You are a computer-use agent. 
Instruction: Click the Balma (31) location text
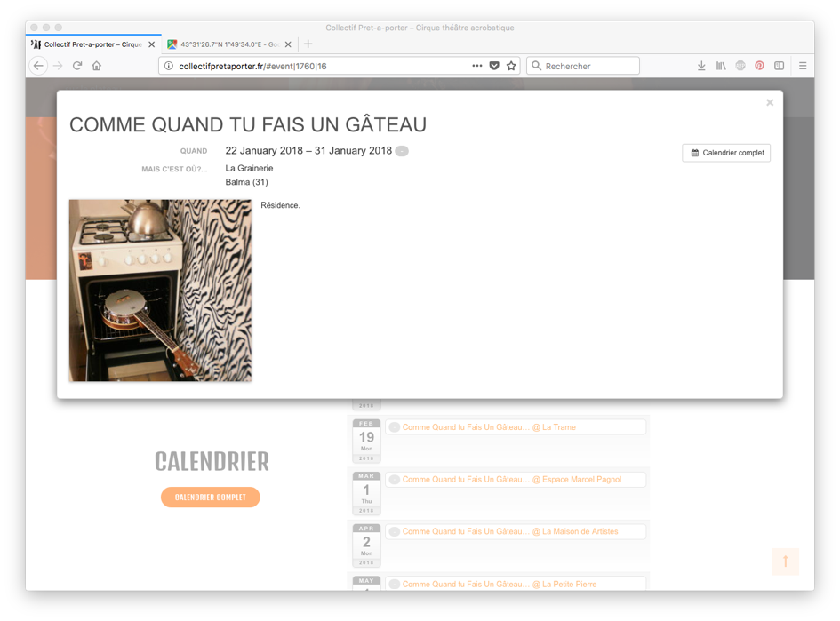pos(246,182)
